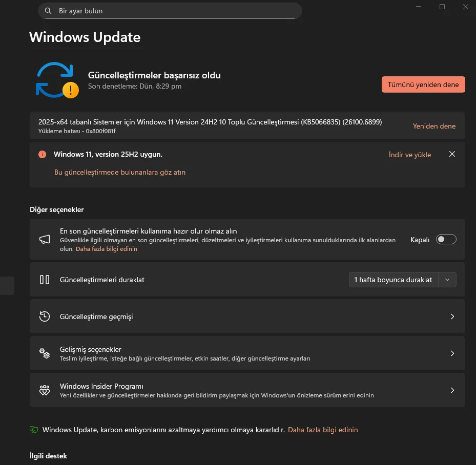
Task: Click the orange alert icon beside 25H2
Action: point(43,155)
